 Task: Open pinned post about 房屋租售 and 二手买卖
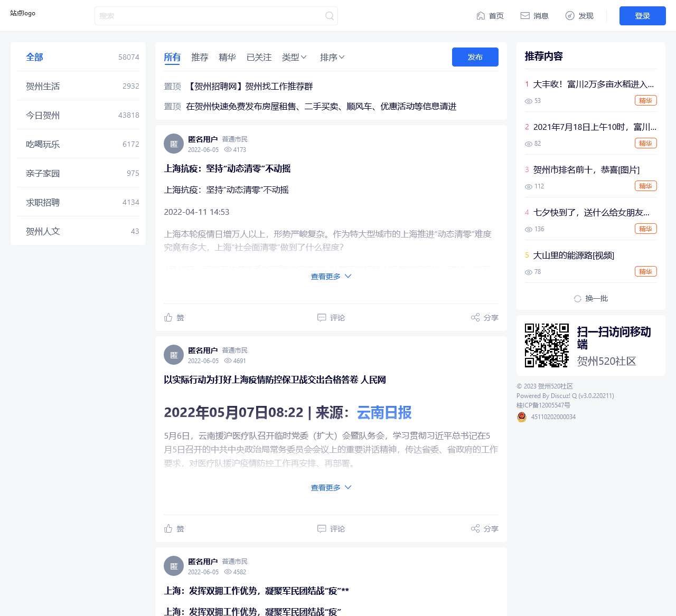[x=321, y=107]
